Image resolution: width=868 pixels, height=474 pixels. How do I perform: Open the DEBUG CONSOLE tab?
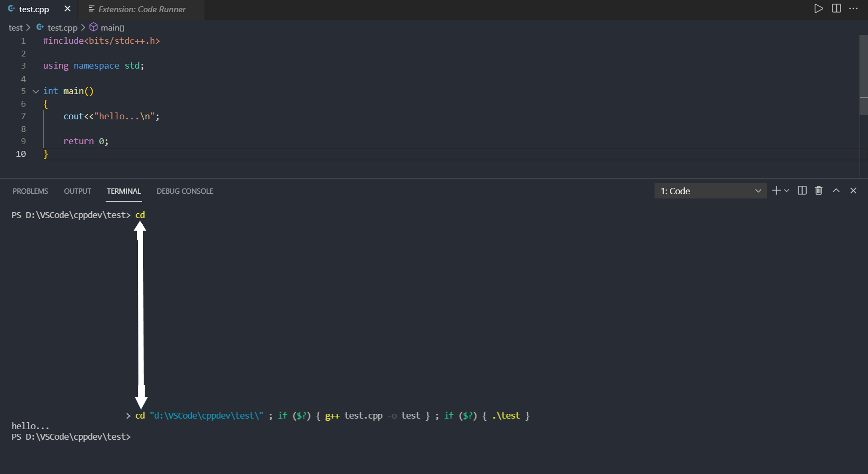click(x=185, y=191)
